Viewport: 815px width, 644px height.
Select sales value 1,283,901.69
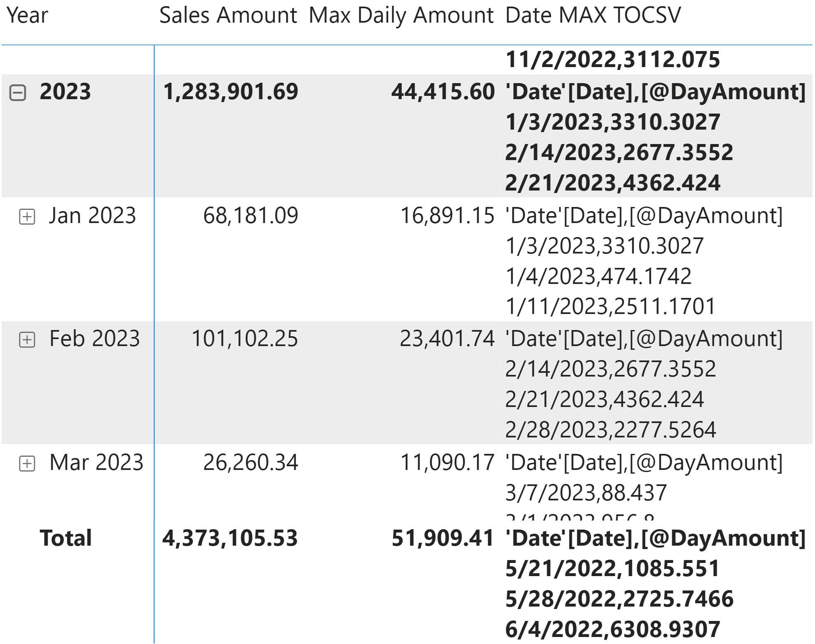[231, 92]
